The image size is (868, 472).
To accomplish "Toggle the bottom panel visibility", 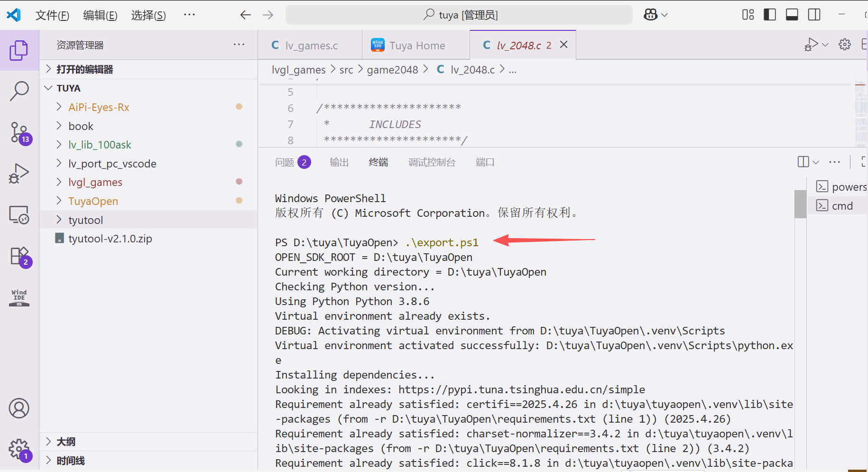I will point(792,15).
